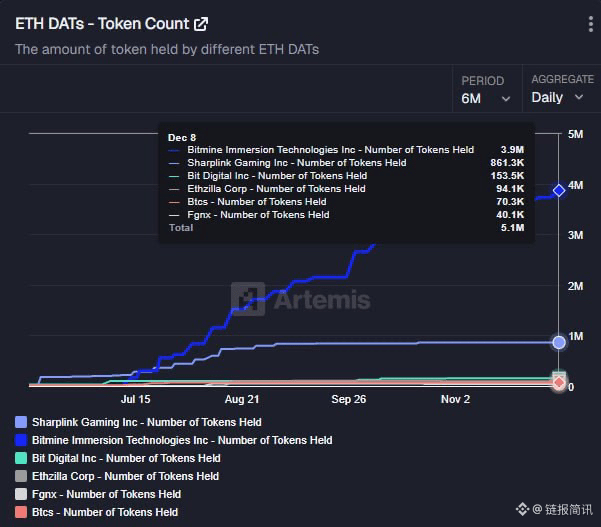Click the ETH DATs - Token Count title
Image resolution: width=601 pixels, height=527 pixels.
(102, 24)
